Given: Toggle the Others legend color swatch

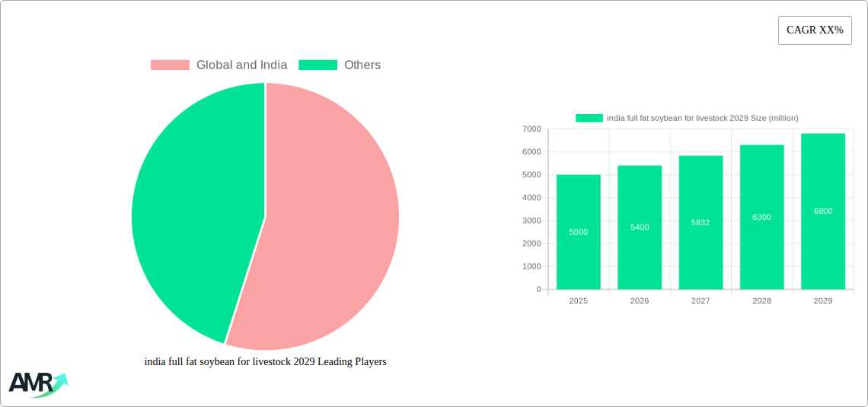Looking at the screenshot, I should click(x=318, y=65).
